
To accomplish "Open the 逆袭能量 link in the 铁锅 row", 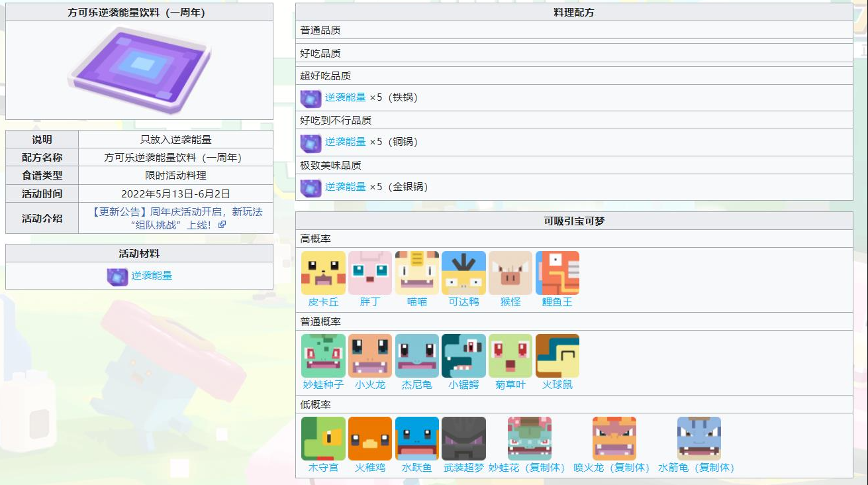I will click(346, 97).
